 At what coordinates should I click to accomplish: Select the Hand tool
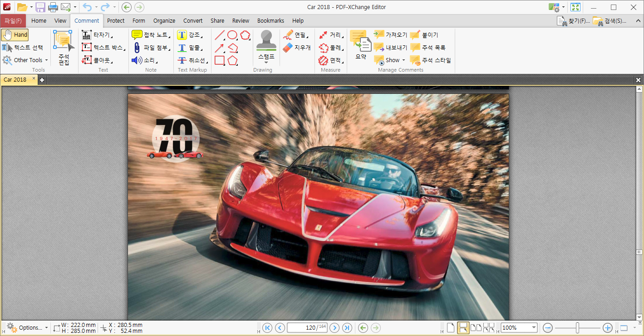tap(15, 35)
